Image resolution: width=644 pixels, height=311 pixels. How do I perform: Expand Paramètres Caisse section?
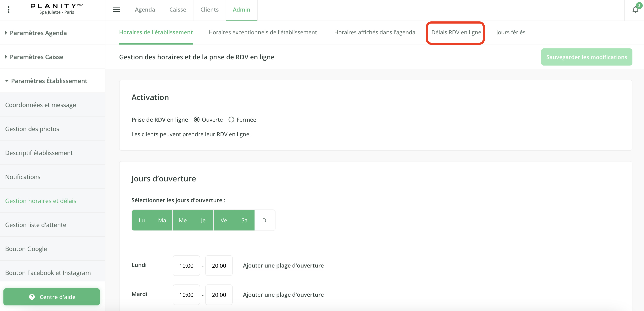(36, 57)
